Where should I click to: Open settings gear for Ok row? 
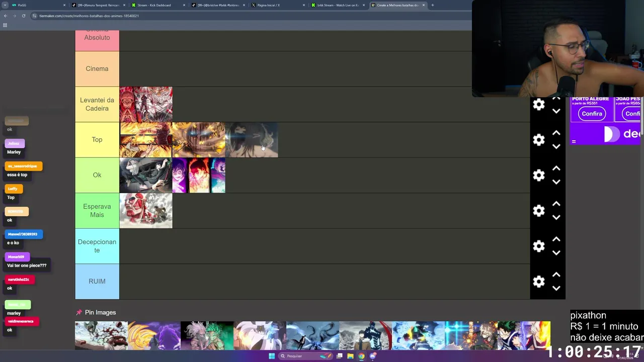tap(539, 175)
